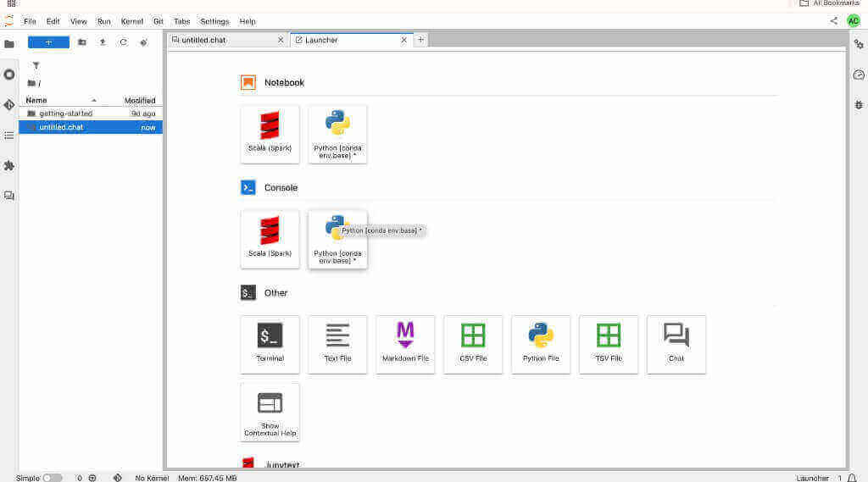Image resolution: width=868 pixels, height=482 pixels.
Task: Click the No Kernel status text
Action: coord(152,478)
